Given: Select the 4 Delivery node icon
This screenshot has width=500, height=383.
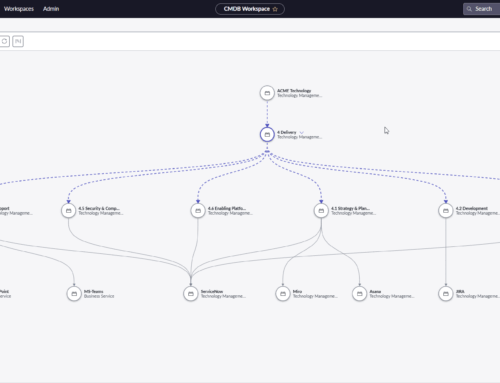Looking at the screenshot, I should (x=267, y=135).
